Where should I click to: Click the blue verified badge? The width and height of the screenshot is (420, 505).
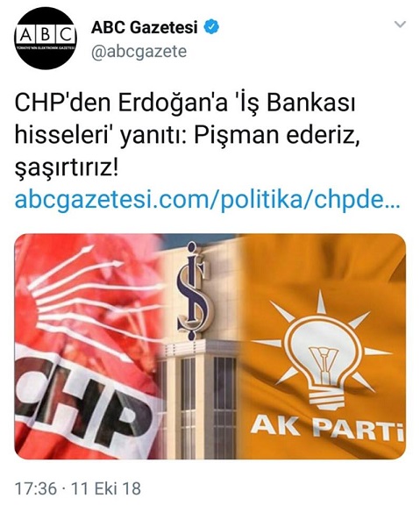[211, 26]
